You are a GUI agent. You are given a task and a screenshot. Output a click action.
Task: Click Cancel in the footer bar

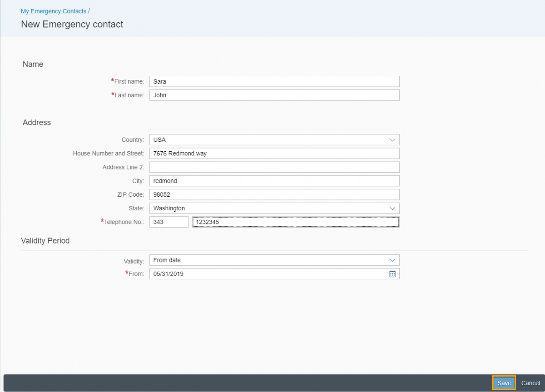(530, 383)
